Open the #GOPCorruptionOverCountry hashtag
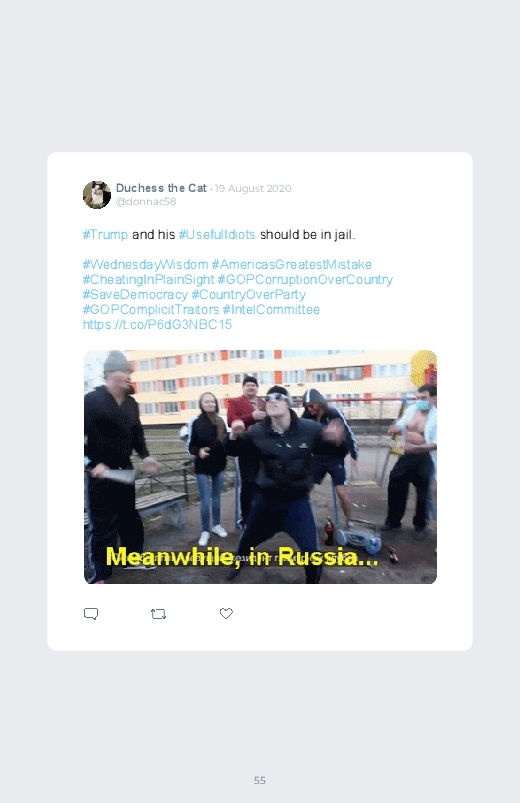Image resolution: width=520 pixels, height=803 pixels. [x=305, y=280]
